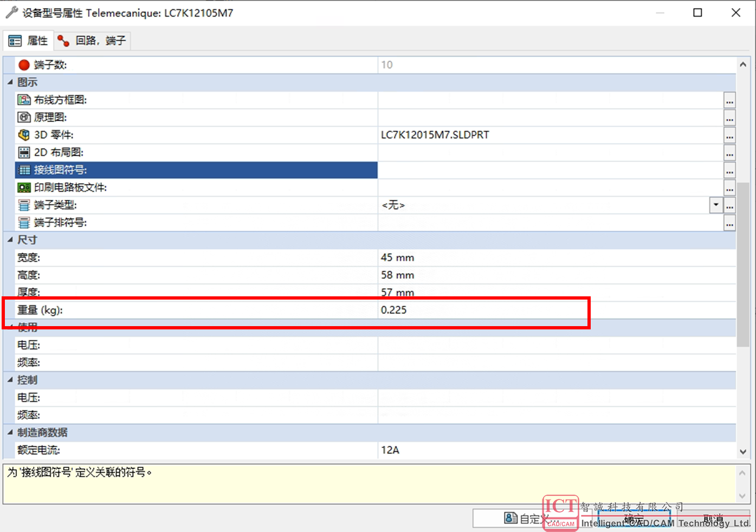
Task: Select the 厚度 value 57 mm
Action: (397, 293)
